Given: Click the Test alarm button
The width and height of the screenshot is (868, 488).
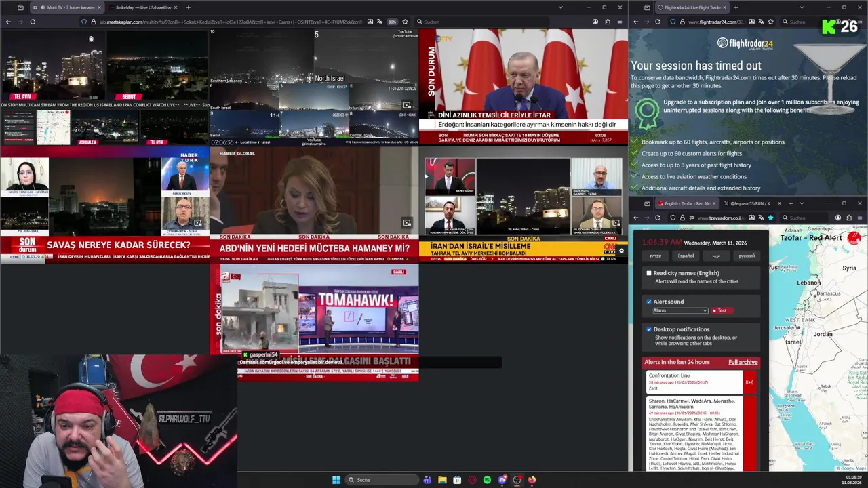Looking at the screenshot, I should [722, 310].
